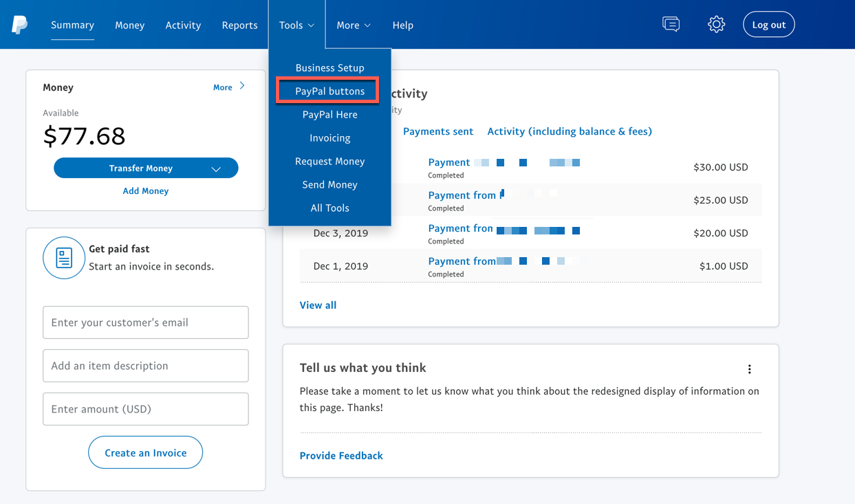Image resolution: width=855 pixels, height=504 pixels.
Task: Open the three-dot menu on Tell us what you think
Action: tap(749, 369)
